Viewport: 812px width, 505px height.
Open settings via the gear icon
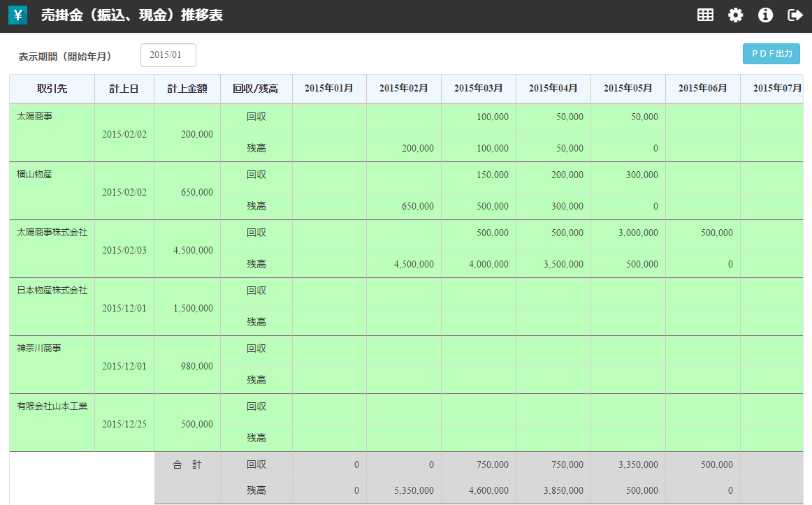coord(735,15)
